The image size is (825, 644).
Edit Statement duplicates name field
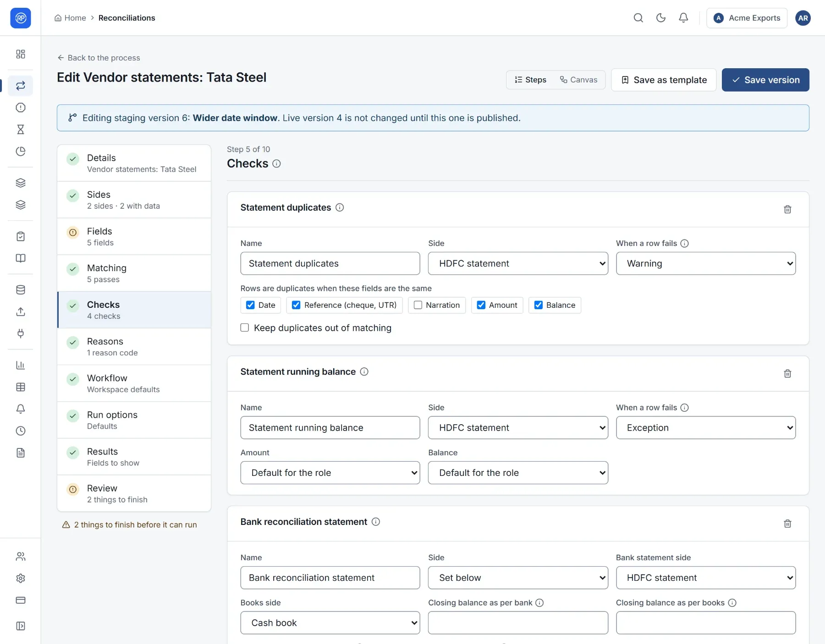point(330,263)
